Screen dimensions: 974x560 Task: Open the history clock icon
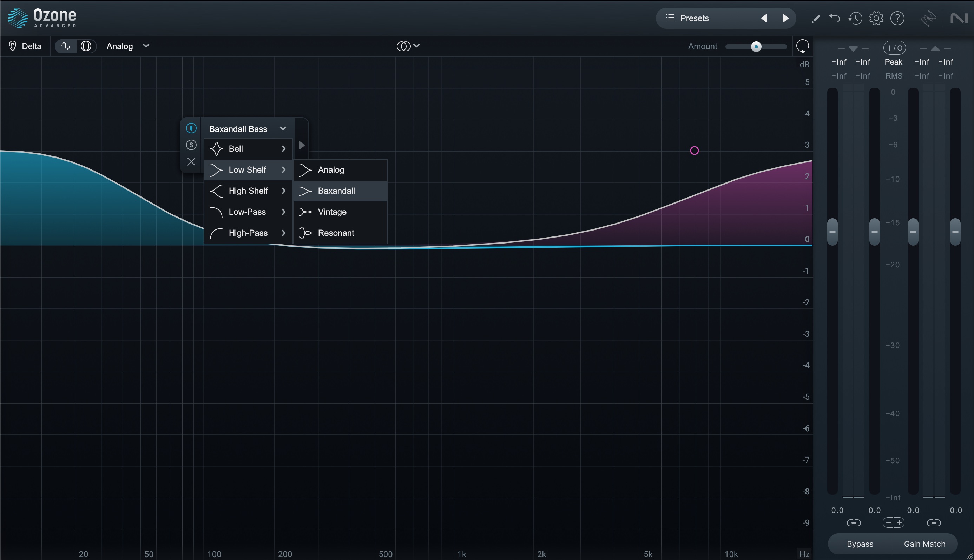855,18
